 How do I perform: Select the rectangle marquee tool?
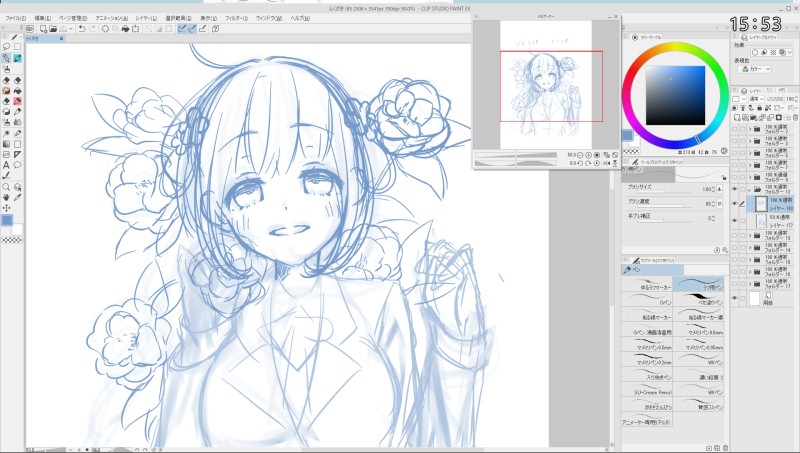[x=17, y=47]
